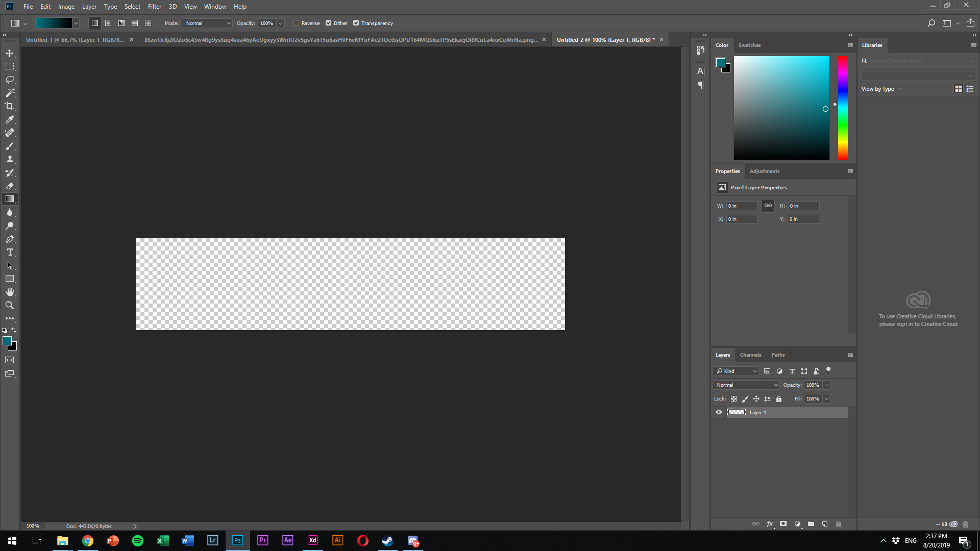This screenshot has height=551, width=980.
Task: Open the layer Kind filter dropdown
Action: [736, 371]
